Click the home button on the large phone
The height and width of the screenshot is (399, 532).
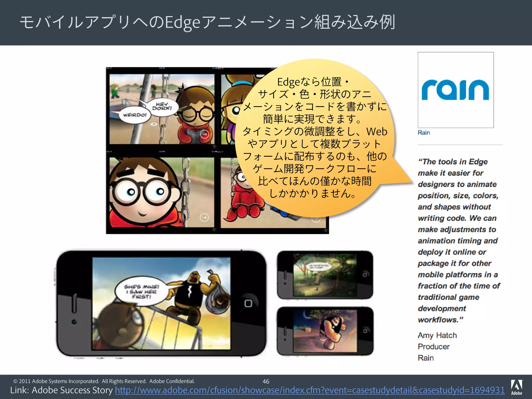point(248,303)
